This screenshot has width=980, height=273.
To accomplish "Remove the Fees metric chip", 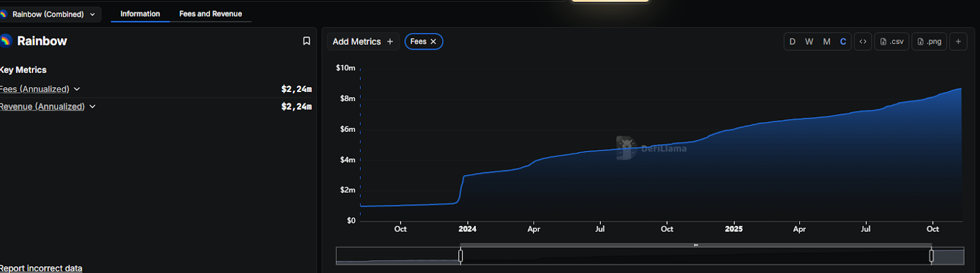I will pos(433,42).
